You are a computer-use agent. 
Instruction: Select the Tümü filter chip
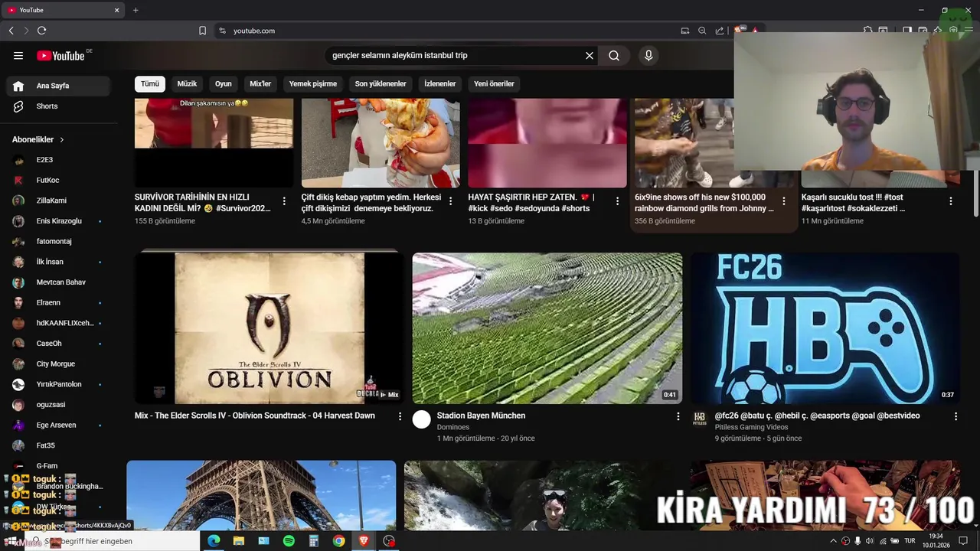[x=150, y=83]
